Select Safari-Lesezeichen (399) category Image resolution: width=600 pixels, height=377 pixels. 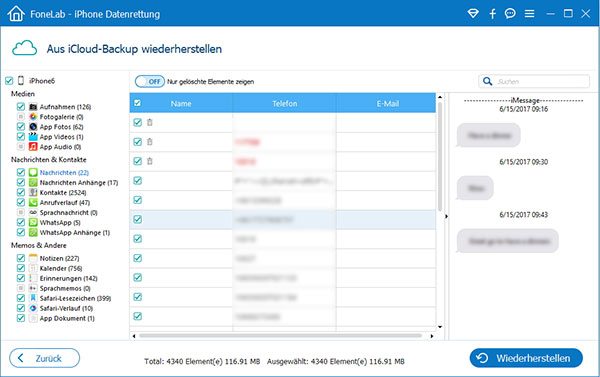pyautogui.click(x=75, y=298)
